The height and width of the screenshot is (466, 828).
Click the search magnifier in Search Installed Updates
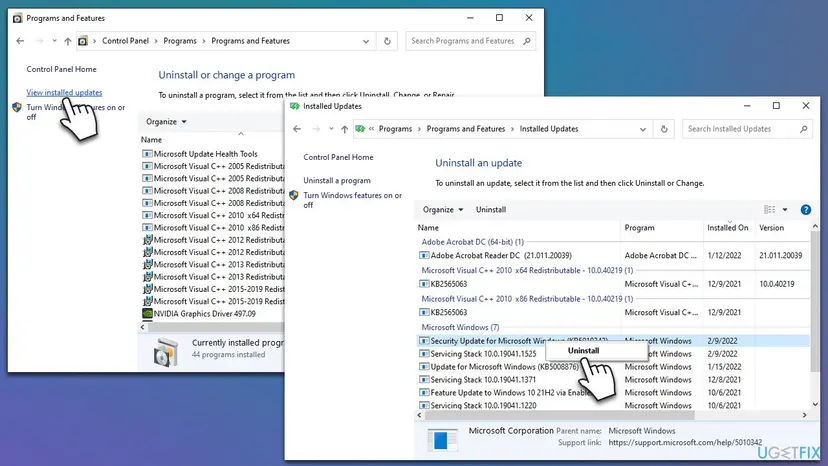tap(803, 129)
